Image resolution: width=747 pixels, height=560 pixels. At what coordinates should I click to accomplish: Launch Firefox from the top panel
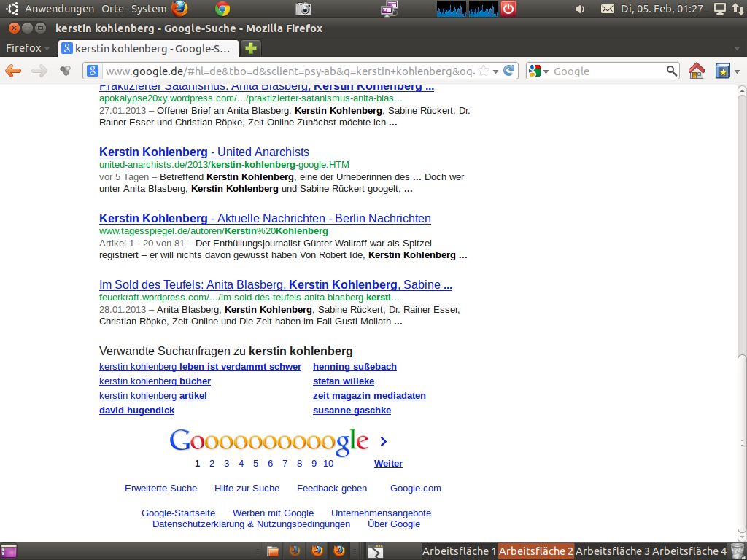coord(179,9)
